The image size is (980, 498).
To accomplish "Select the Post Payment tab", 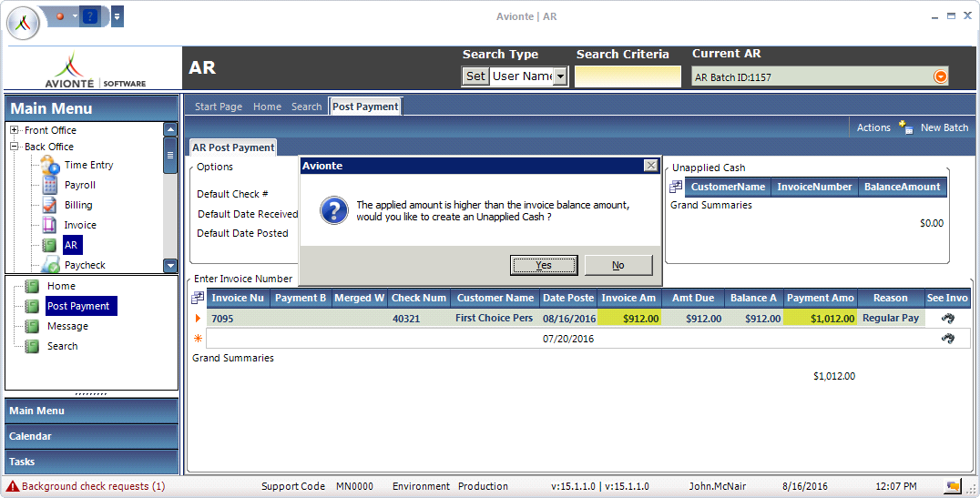I will point(365,107).
